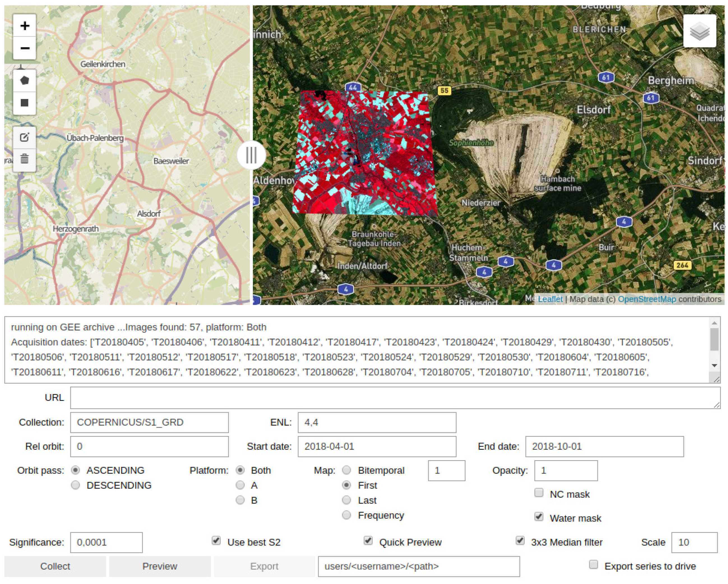Click the Herzogenrath label on the map
This screenshot has width=728, height=584.
point(76,229)
